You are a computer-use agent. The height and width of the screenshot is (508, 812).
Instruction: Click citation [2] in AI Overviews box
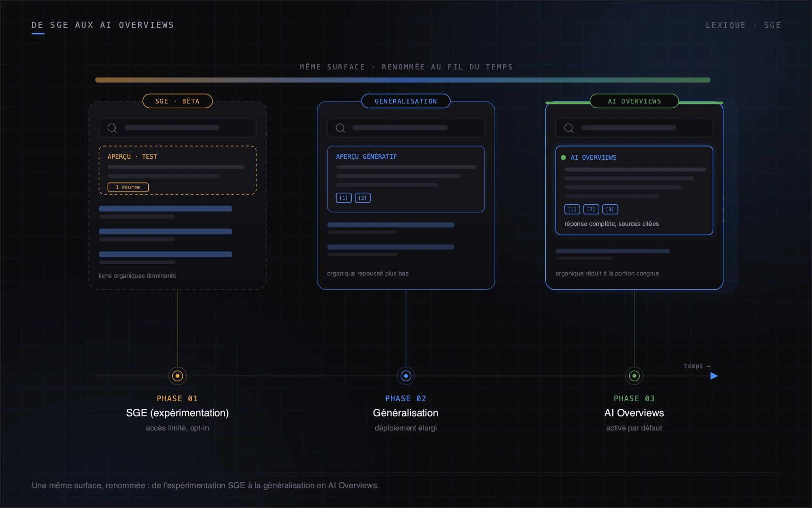pyautogui.click(x=591, y=209)
